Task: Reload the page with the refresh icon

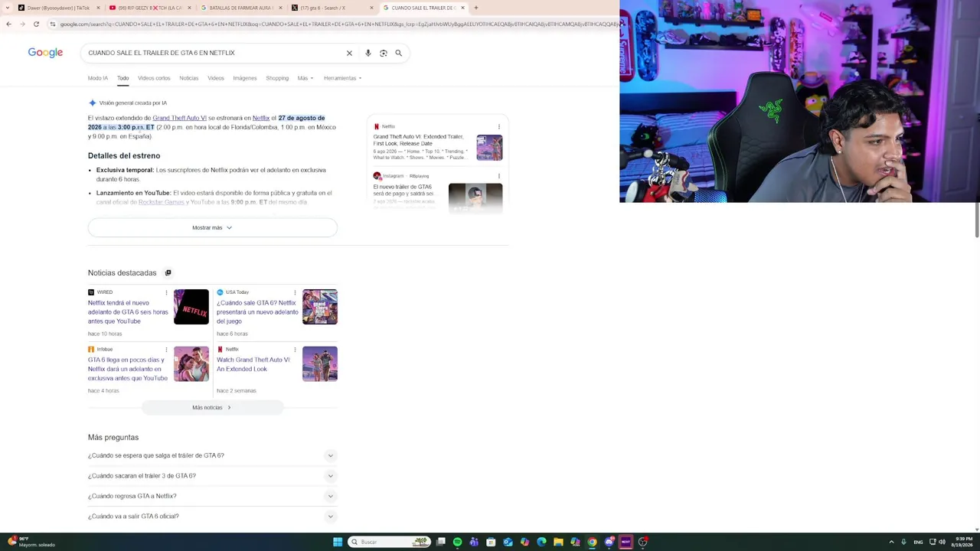Action: click(x=36, y=24)
